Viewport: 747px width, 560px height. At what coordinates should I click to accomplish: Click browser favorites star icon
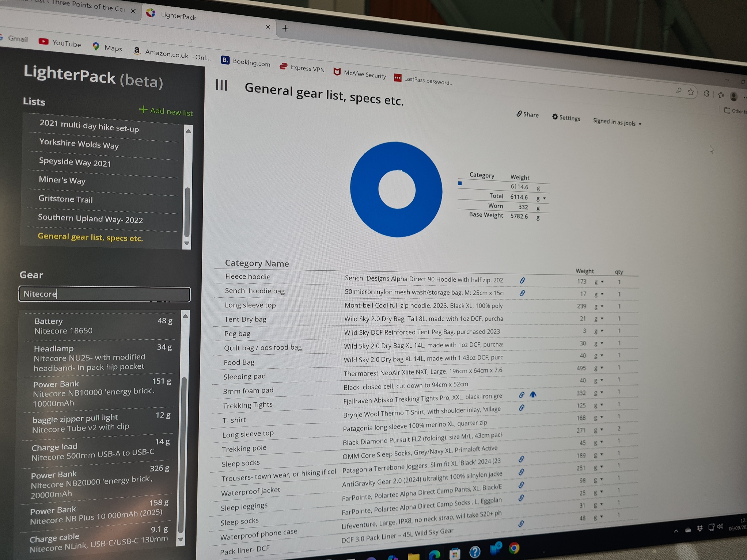point(690,92)
